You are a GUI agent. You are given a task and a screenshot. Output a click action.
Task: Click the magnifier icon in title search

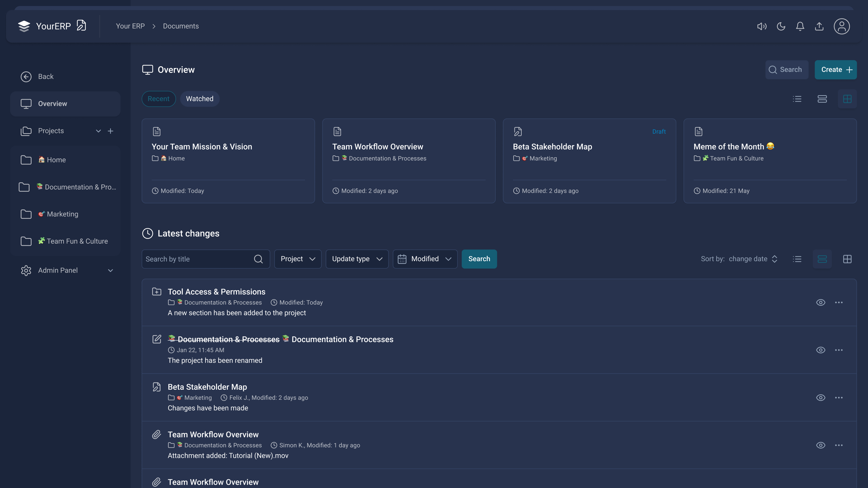coord(259,259)
